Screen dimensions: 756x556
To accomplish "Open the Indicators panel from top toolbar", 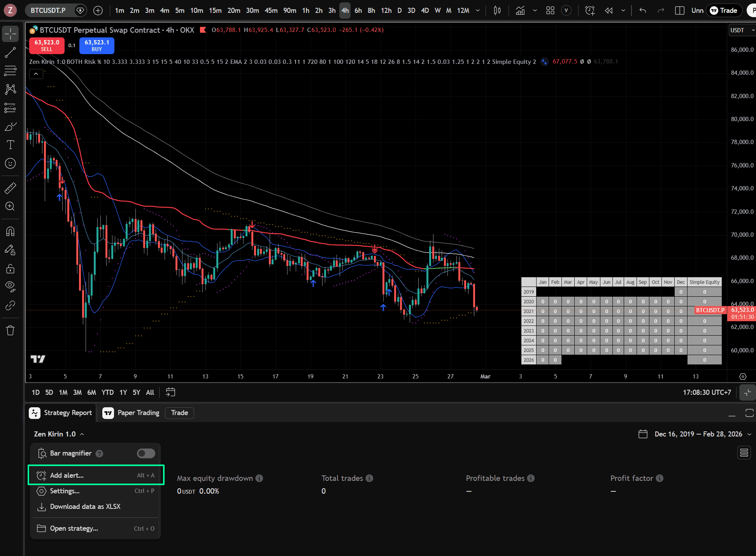I will click(520, 11).
